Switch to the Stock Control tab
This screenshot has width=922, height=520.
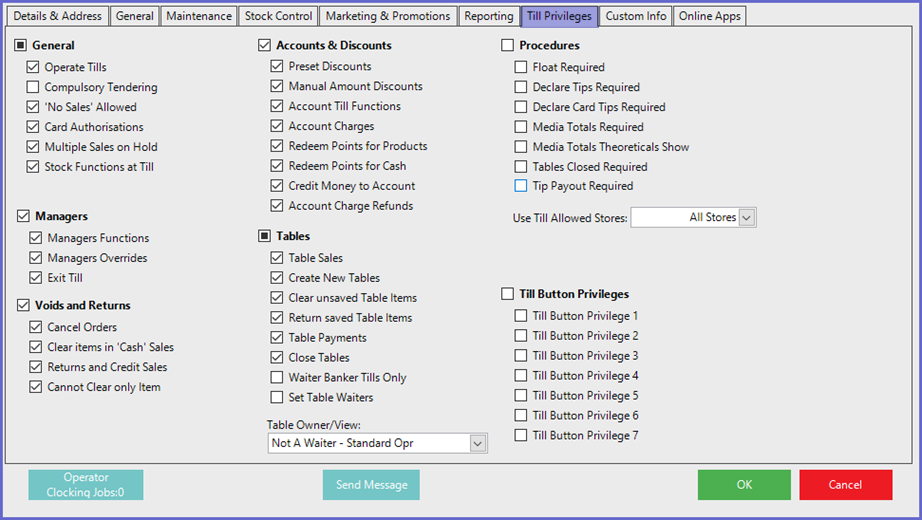[279, 16]
